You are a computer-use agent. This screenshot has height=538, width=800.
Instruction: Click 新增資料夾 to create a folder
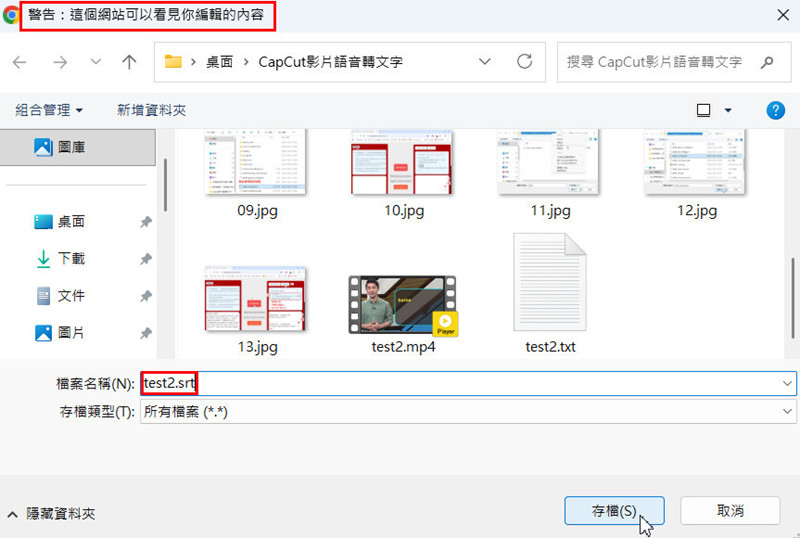coord(151,110)
